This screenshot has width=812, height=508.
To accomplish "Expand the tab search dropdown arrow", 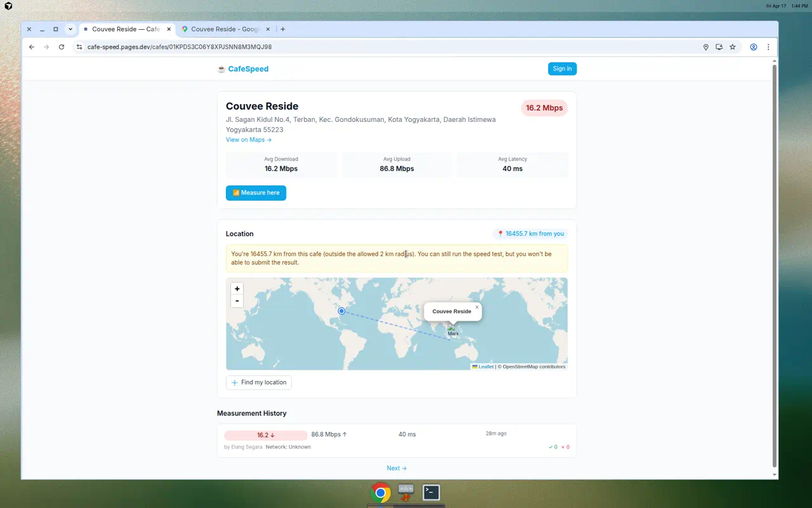I will pyautogui.click(x=70, y=29).
